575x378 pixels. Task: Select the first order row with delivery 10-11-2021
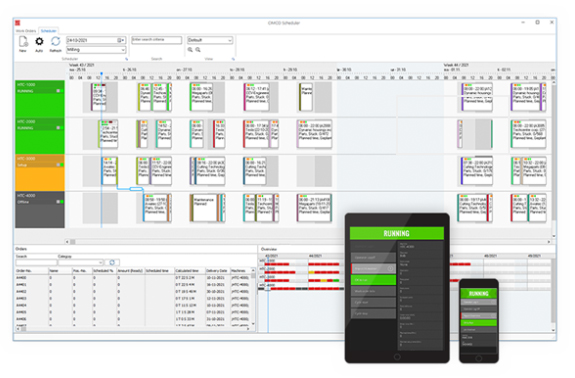133,278
